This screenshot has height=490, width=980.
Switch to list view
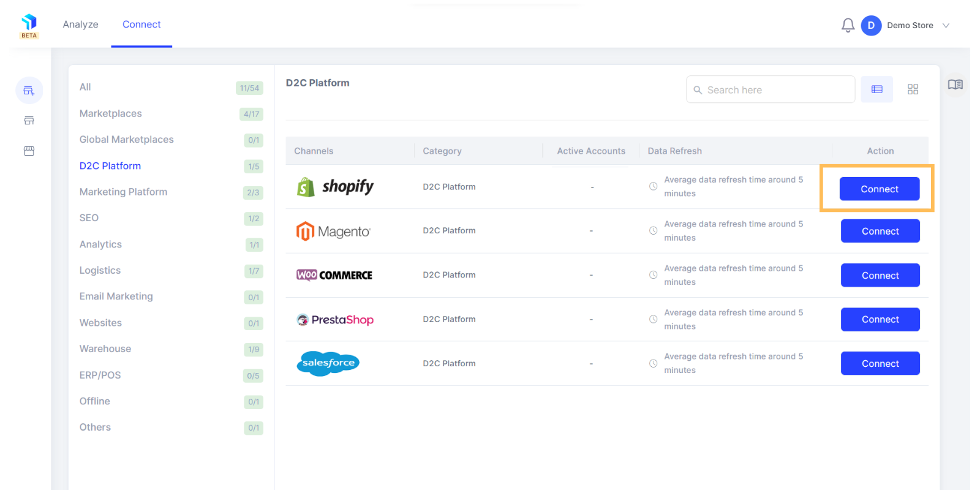pyautogui.click(x=876, y=89)
